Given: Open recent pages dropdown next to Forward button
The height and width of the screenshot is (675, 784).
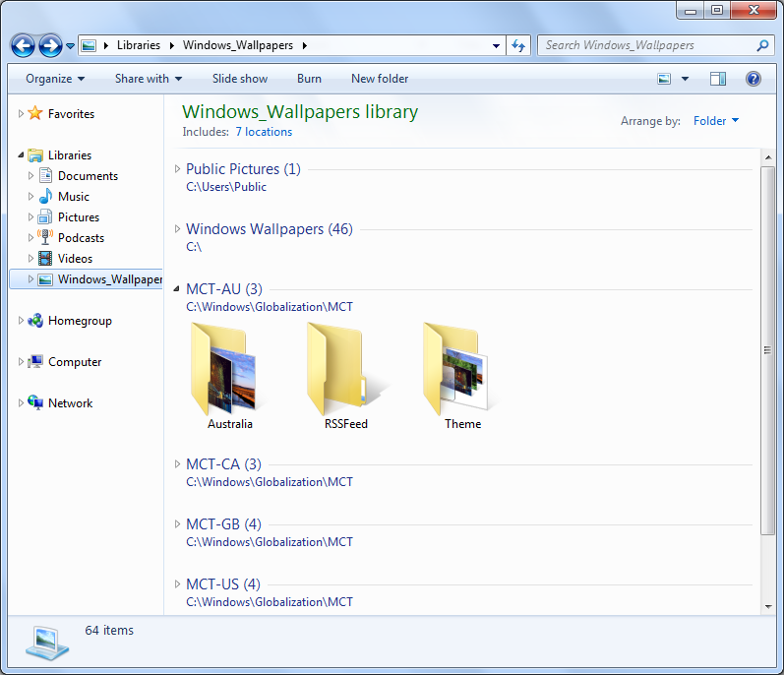Looking at the screenshot, I should (71, 46).
